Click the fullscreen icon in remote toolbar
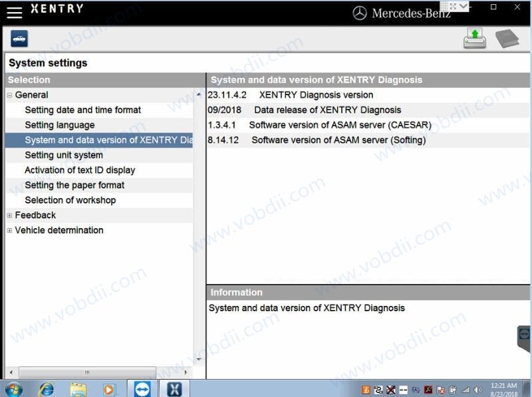This screenshot has height=397, width=532. pyautogui.click(x=454, y=6)
